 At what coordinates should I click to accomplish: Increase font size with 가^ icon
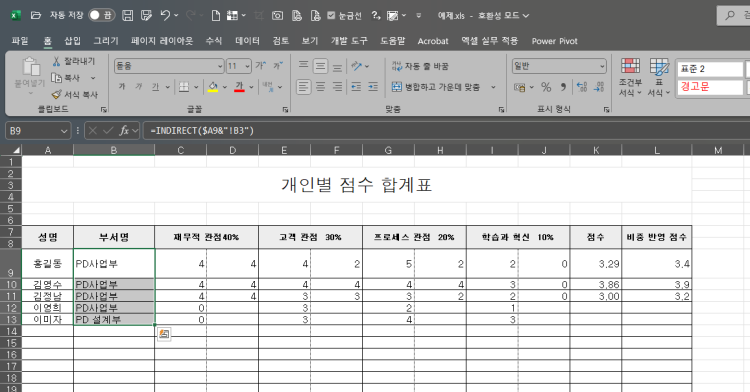(x=261, y=65)
